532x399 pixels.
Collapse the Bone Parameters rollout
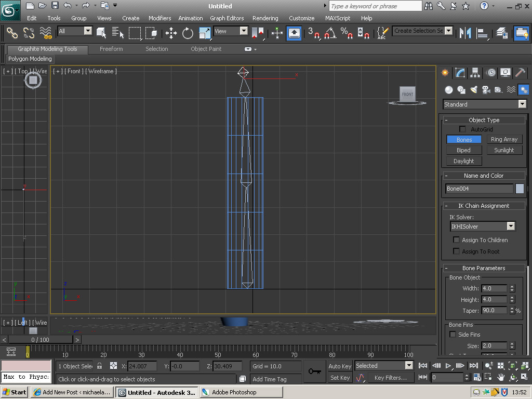[446, 268]
